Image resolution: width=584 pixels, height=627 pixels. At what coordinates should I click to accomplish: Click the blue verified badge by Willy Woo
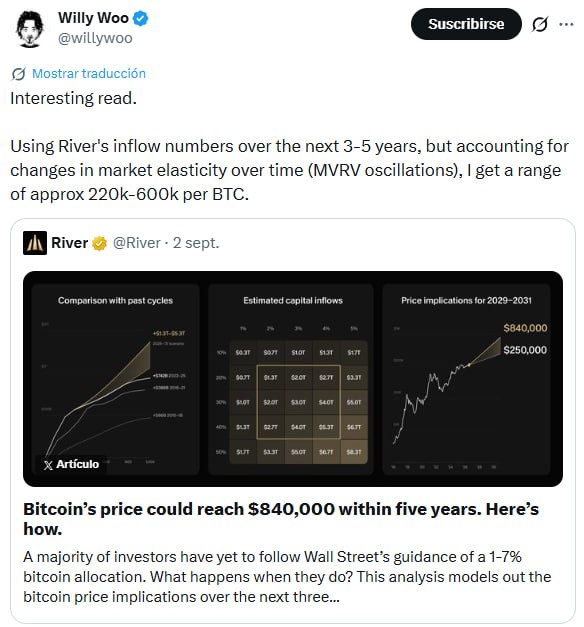point(140,18)
